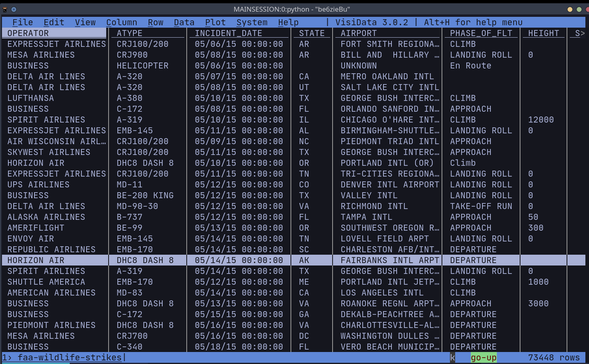Select the HEIGHT column header
Image resolution: width=589 pixels, height=364 pixels.
543,33
